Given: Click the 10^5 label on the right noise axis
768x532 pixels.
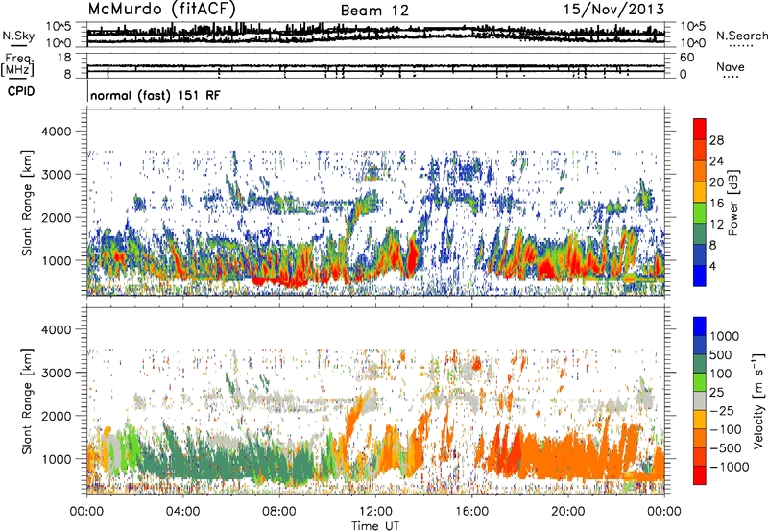Looking at the screenshot, I should 693,26.
